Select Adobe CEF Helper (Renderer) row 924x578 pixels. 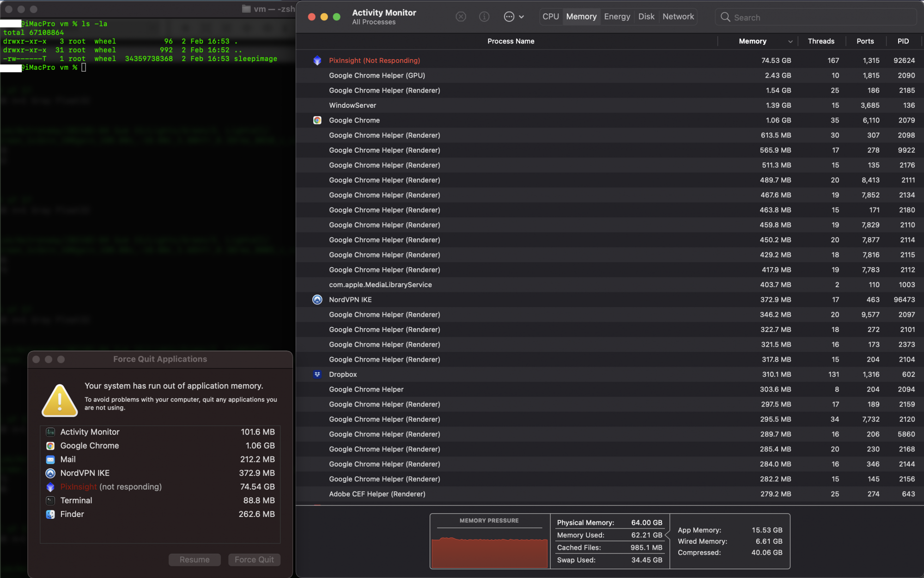click(x=610, y=494)
